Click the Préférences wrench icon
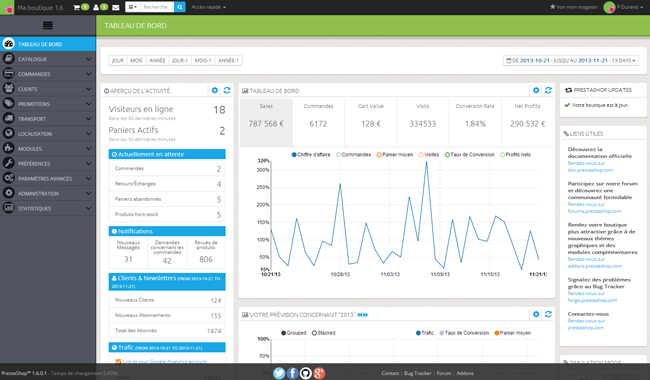The image size is (650, 380). point(8,163)
